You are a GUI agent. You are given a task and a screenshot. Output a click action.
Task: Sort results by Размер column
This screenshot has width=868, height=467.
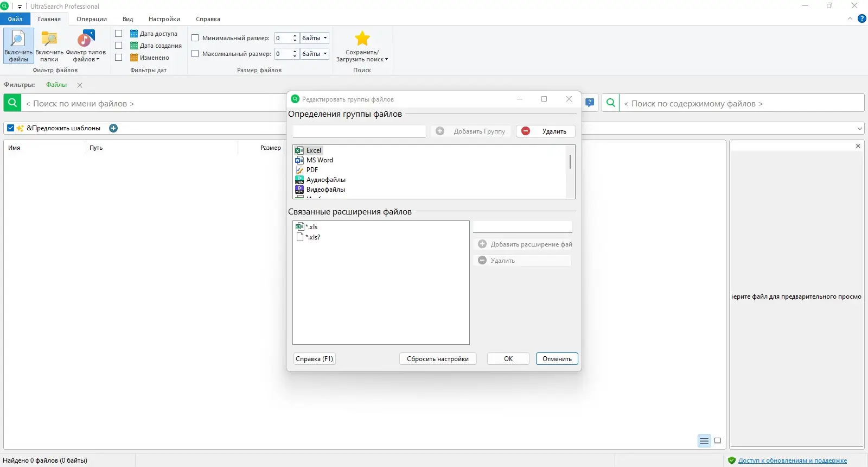click(270, 148)
